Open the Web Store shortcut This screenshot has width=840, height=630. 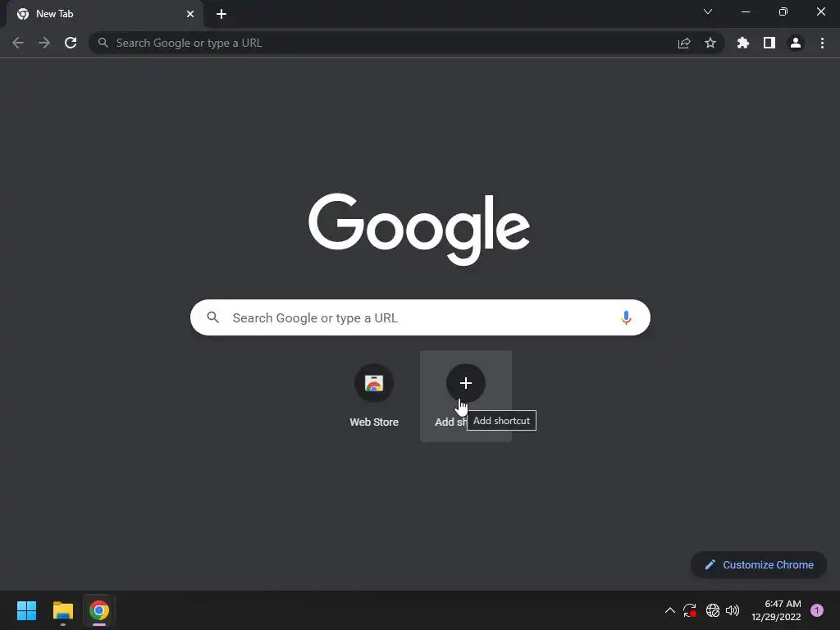[374, 396]
